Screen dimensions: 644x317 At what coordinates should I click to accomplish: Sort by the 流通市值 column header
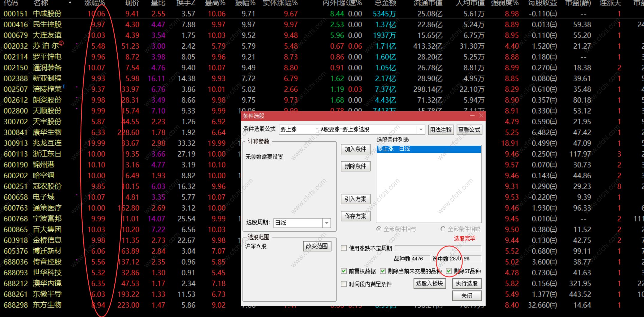click(428, 3)
